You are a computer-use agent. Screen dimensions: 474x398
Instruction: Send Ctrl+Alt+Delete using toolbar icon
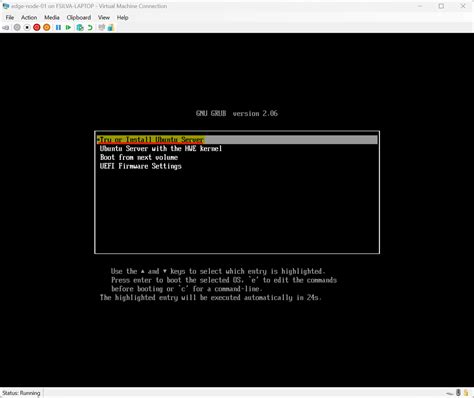click(x=6, y=28)
